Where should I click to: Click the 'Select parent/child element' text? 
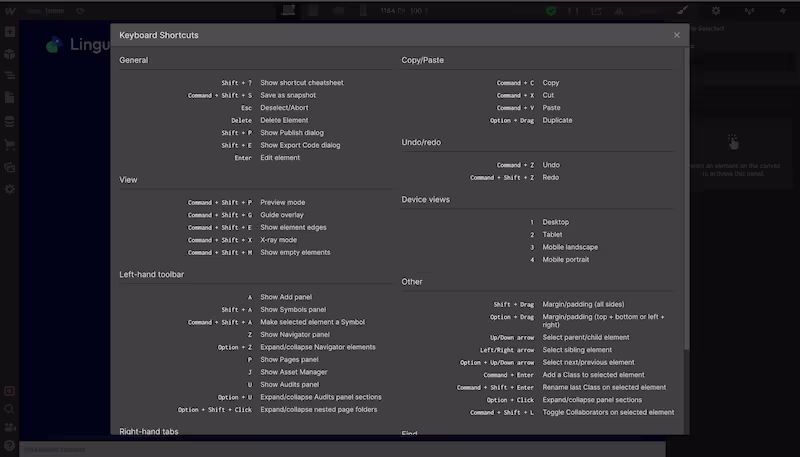(586, 338)
